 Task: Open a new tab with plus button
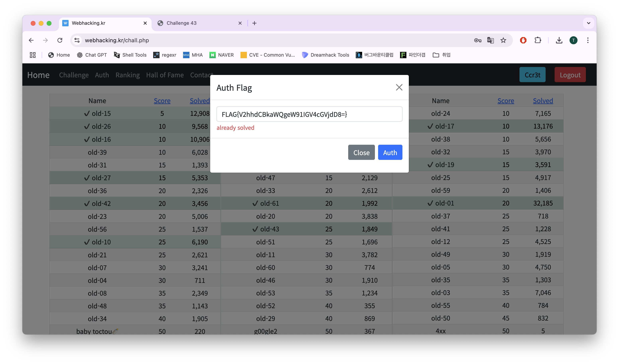tap(254, 23)
